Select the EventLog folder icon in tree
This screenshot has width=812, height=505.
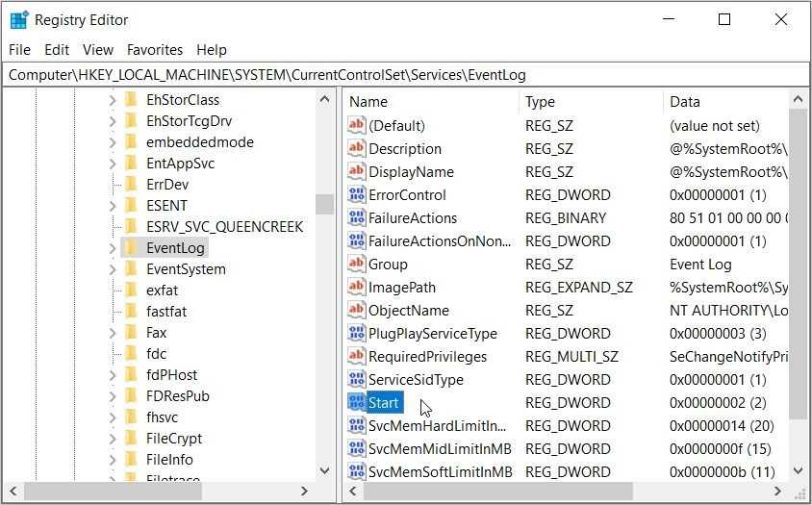click(x=132, y=248)
